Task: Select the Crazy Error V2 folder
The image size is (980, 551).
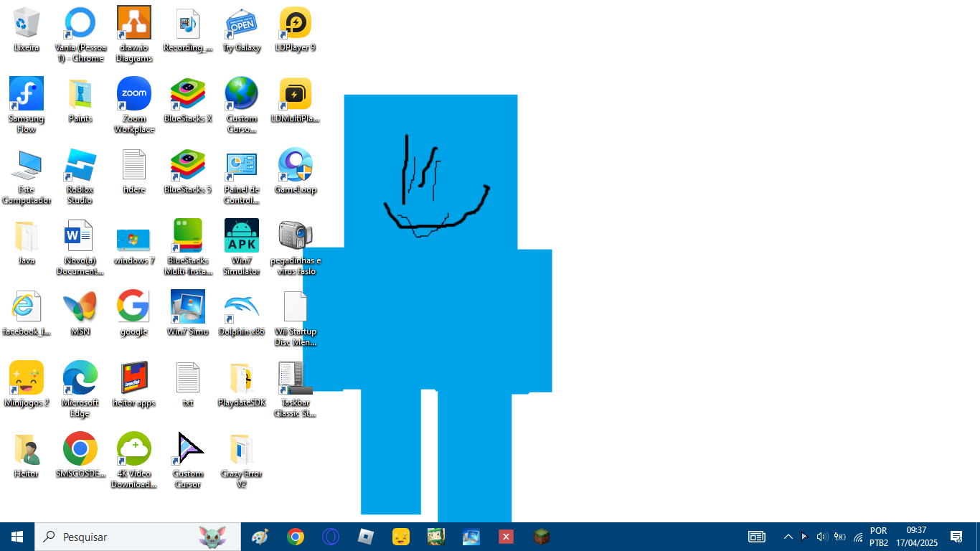Action: (x=242, y=461)
